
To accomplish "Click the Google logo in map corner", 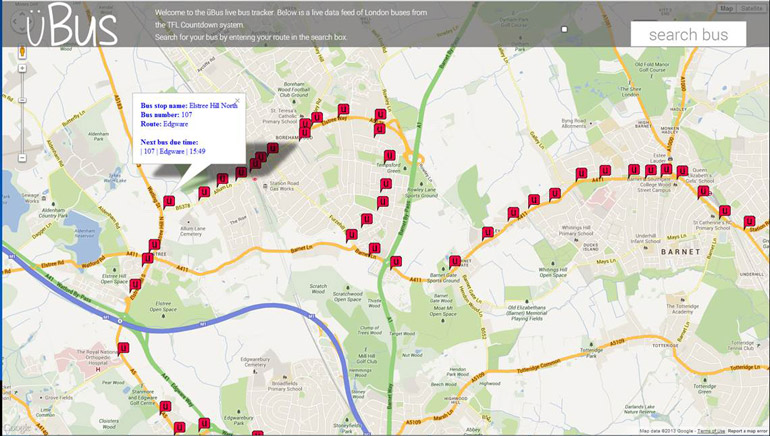I will point(17,428).
